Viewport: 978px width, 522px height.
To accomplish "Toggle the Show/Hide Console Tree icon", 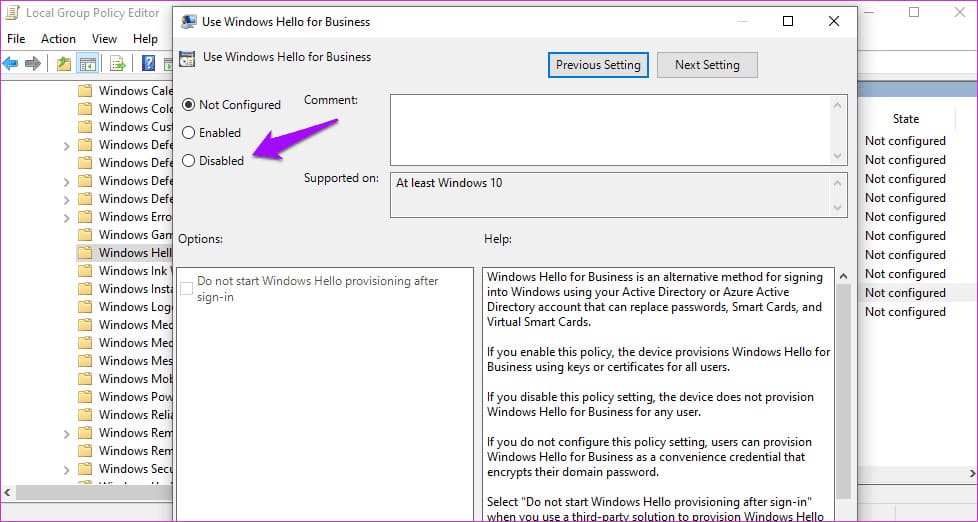I will click(88, 64).
